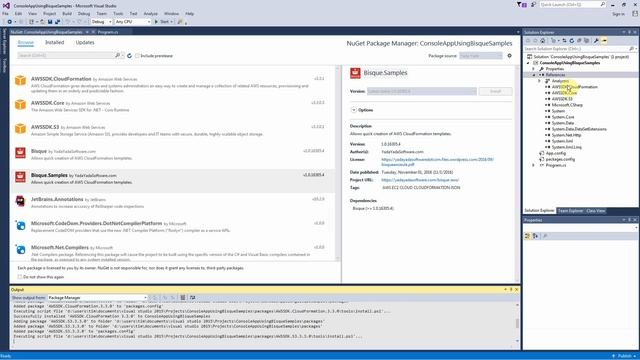Open the Debug configuration dropdown
This screenshot has height=360, width=640.
pos(102,22)
